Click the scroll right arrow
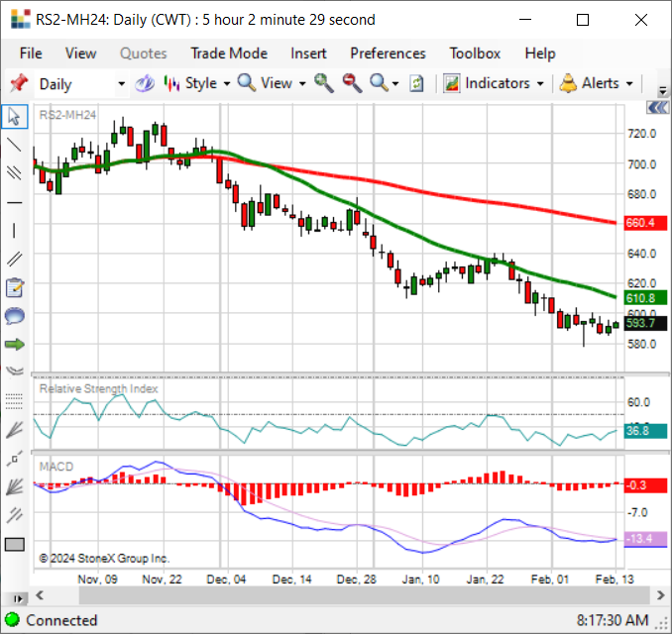672x634 pixels. tap(661, 595)
